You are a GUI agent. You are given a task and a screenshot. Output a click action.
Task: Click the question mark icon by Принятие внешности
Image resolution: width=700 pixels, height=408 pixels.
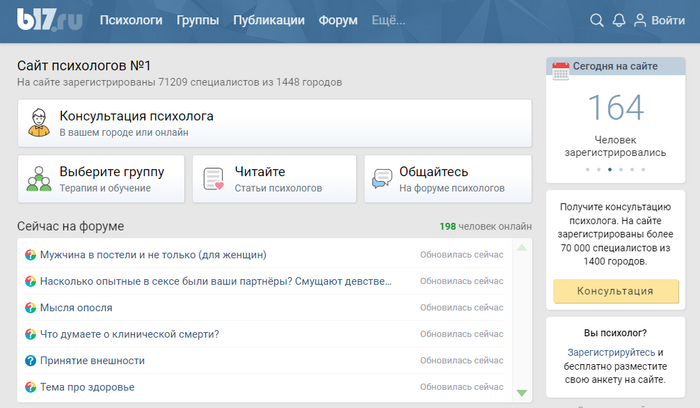point(29,361)
